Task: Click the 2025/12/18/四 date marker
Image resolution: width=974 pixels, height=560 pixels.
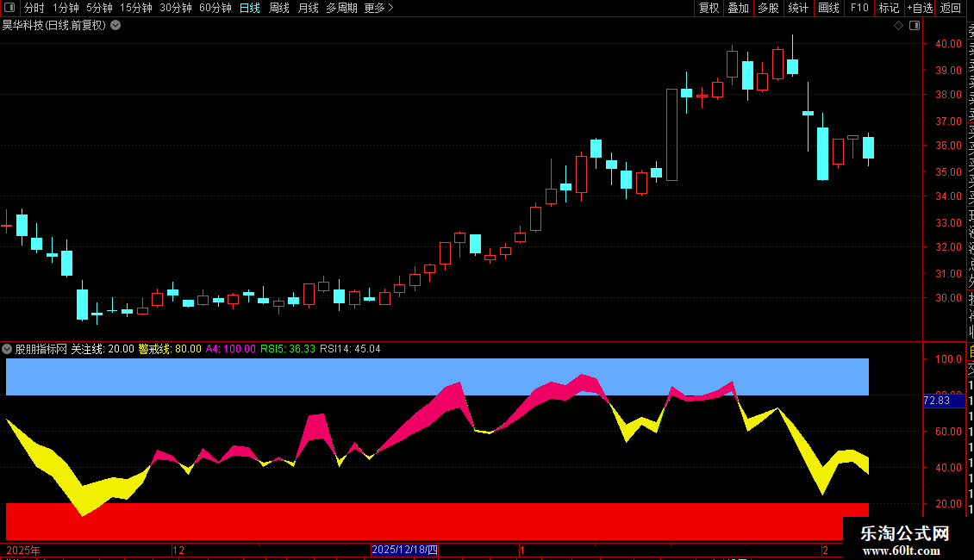Action: click(x=404, y=550)
